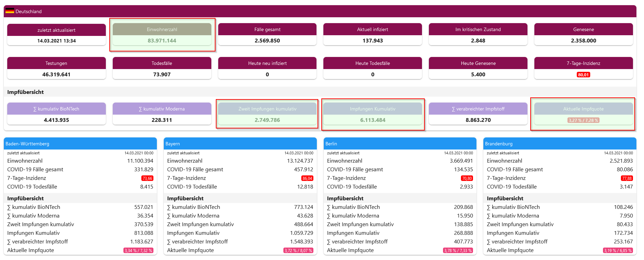Click the Genesene value 2.358.000

[x=584, y=40]
